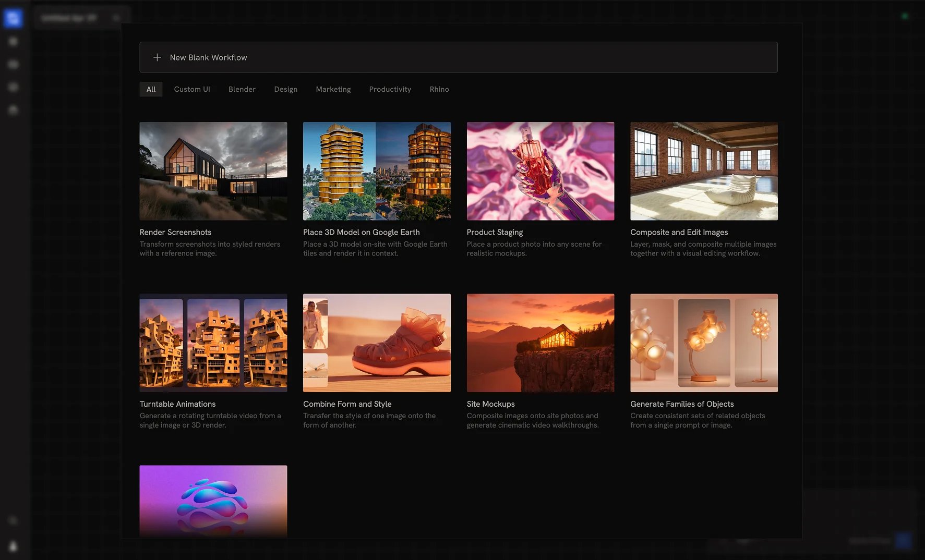Choose the Generate Families of Objects lamp thumbnail
The width and height of the screenshot is (925, 560).
coord(704,343)
